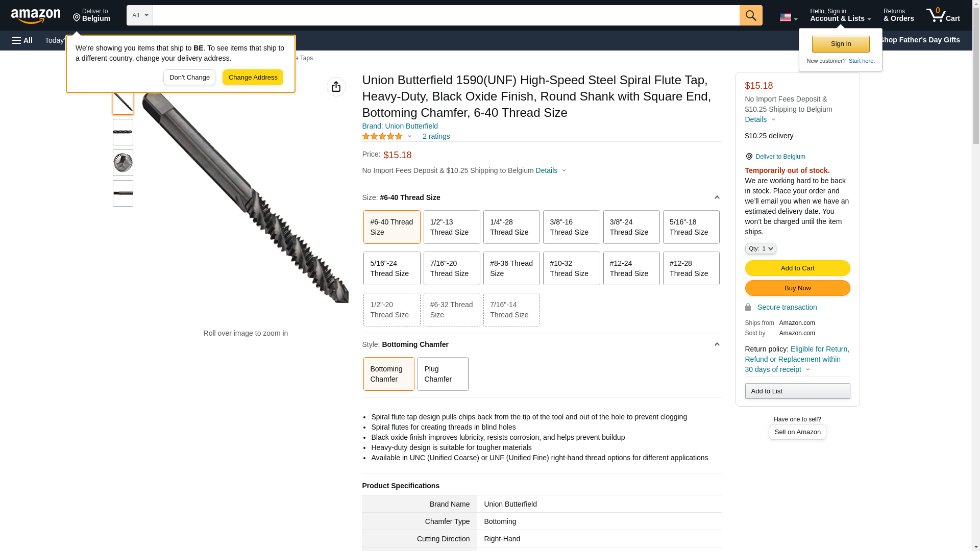Choose the Plug Chamfer style
This screenshot has width=980, height=551.
click(442, 374)
